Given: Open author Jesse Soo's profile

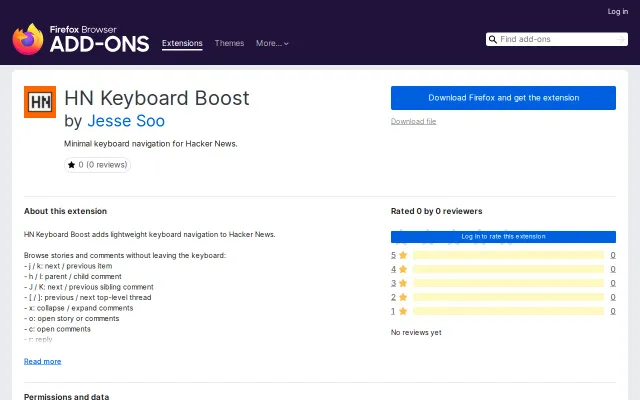Looking at the screenshot, I should click(126, 121).
